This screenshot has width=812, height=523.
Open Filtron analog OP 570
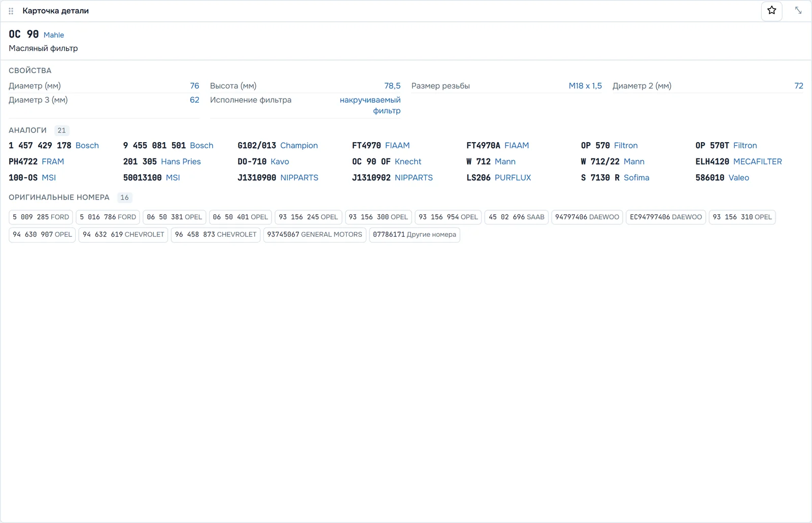coord(609,146)
